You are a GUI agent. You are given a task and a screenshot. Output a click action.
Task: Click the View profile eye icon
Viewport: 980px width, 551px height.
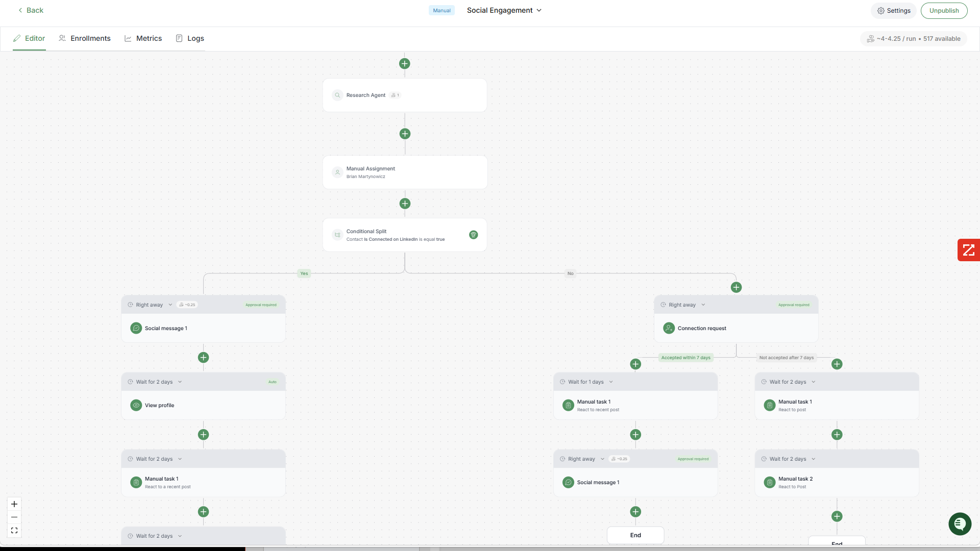(x=136, y=406)
